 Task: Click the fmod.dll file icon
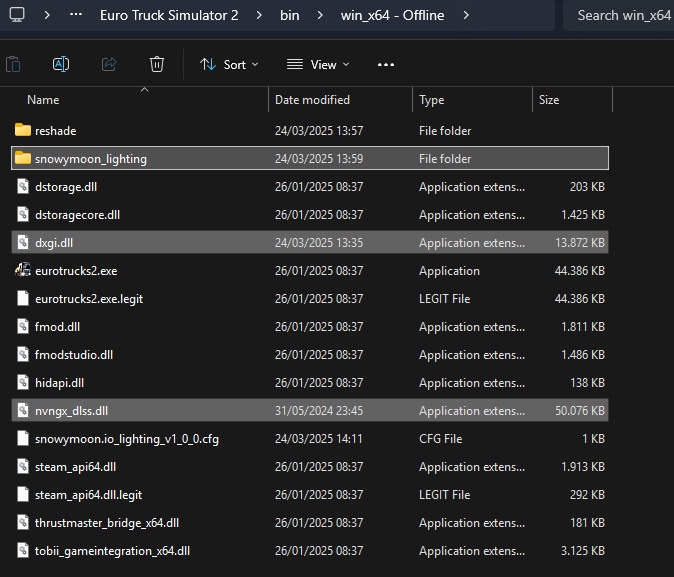click(23, 326)
